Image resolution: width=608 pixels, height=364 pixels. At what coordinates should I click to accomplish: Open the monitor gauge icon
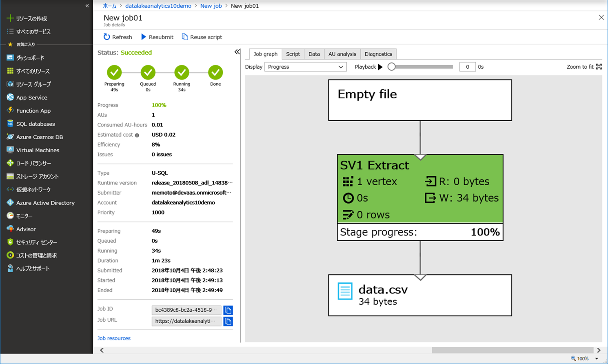point(10,216)
